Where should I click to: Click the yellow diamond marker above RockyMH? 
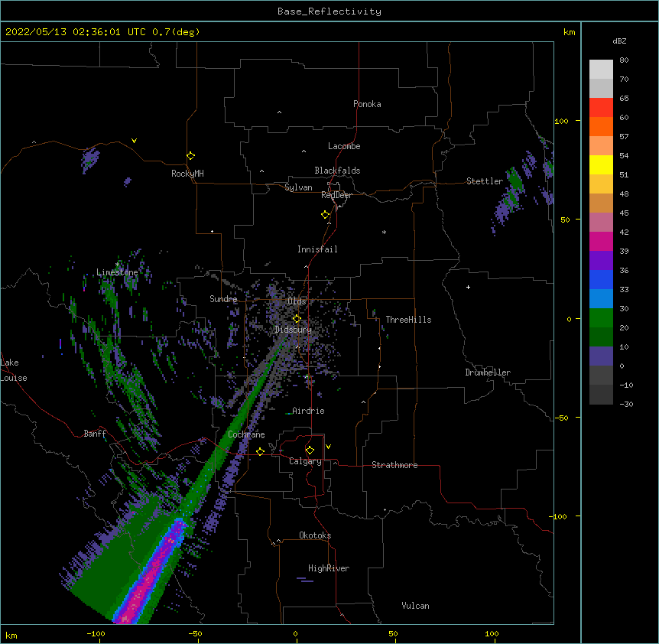[x=190, y=155]
